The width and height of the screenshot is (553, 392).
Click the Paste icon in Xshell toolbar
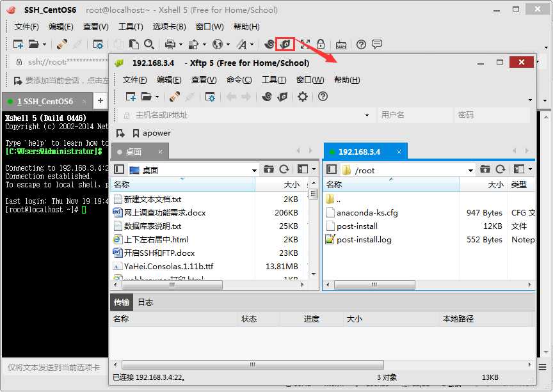(x=134, y=44)
